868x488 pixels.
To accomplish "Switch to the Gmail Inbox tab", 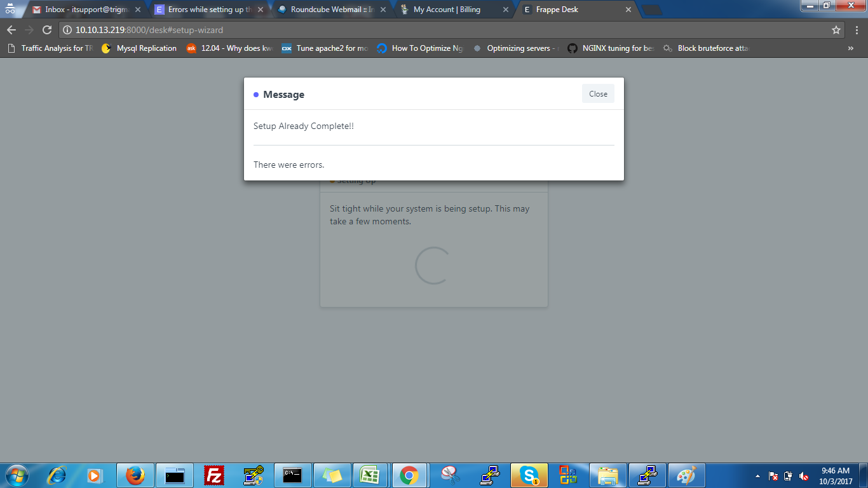I will [86, 10].
